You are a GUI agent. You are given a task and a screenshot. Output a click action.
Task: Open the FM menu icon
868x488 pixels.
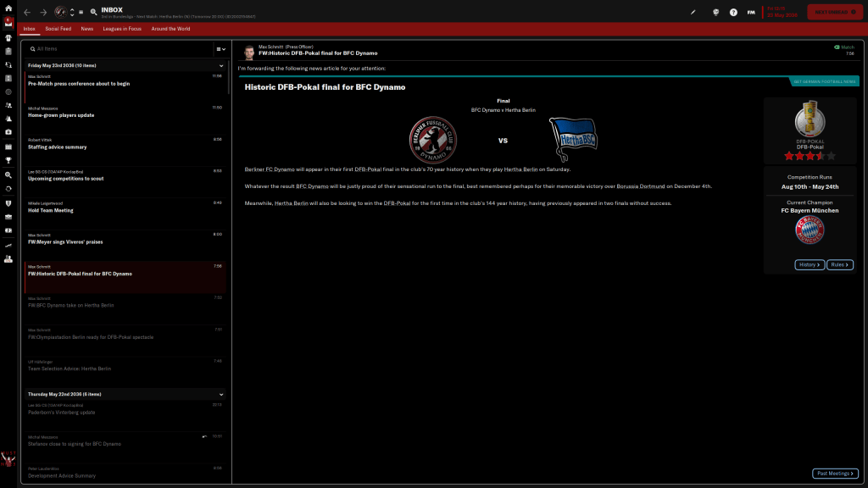[751, 12]
